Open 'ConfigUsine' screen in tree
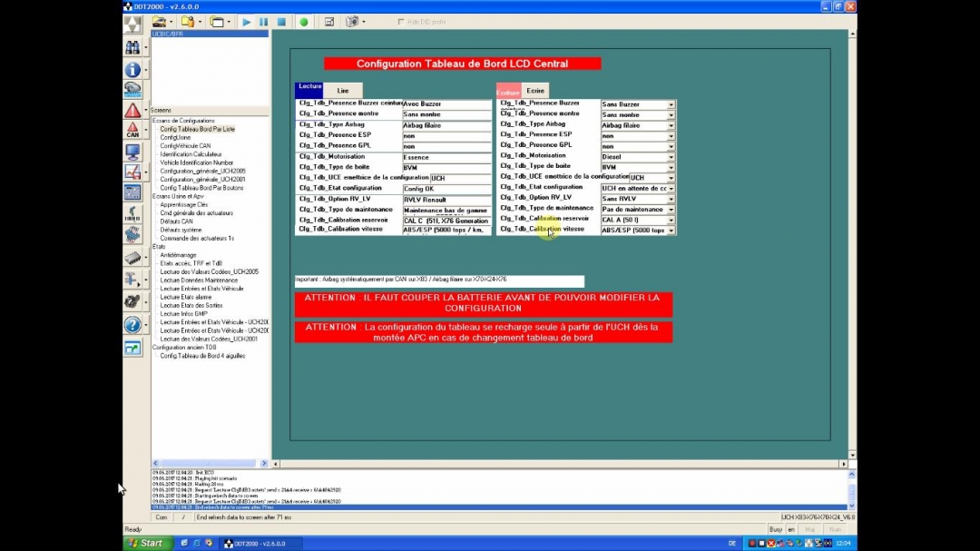 pyautogui.click(x=175, y=138)
